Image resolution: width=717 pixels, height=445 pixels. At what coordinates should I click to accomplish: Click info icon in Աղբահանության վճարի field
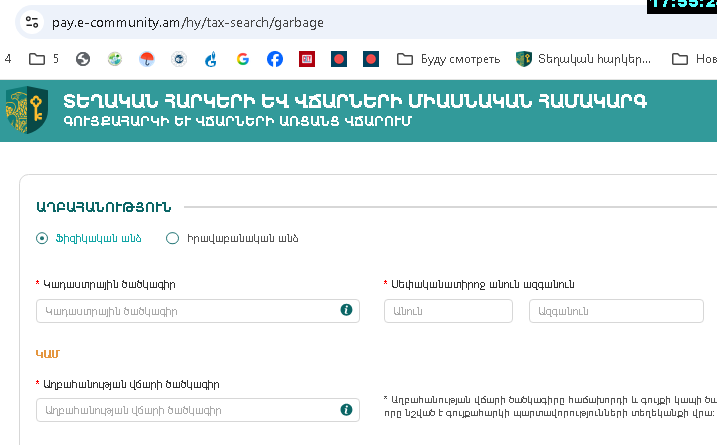click(x=346, y=409)
